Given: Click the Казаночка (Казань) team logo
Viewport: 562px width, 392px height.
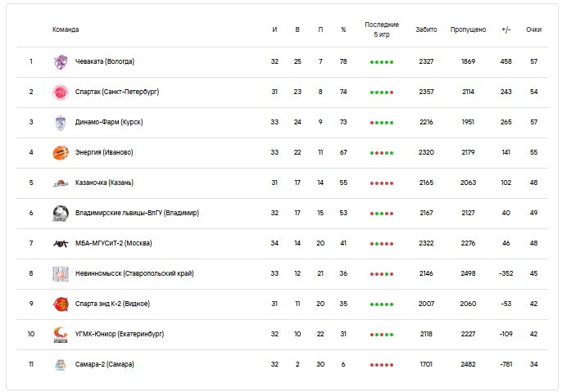Looking at the screenshot, I should pos(61,183).
